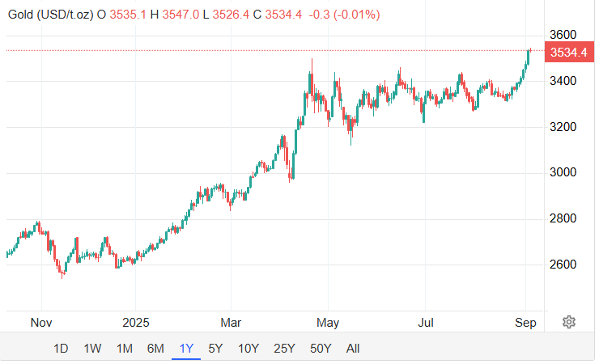The width and height of the screenshot is (599, 364).
Task: Show All available price history
Action: (x=353, y=349)
